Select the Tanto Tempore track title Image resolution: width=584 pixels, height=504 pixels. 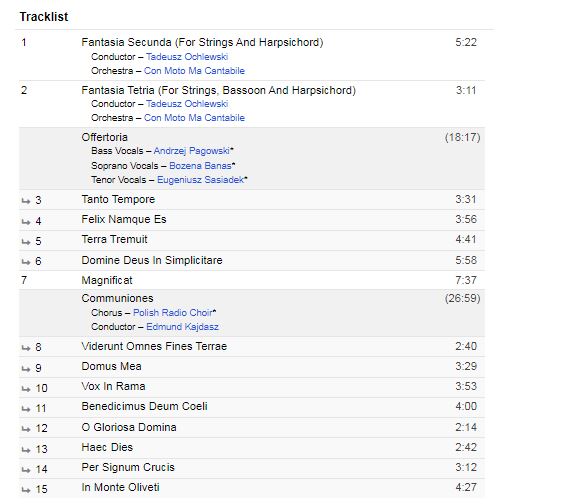coord(118,199)
